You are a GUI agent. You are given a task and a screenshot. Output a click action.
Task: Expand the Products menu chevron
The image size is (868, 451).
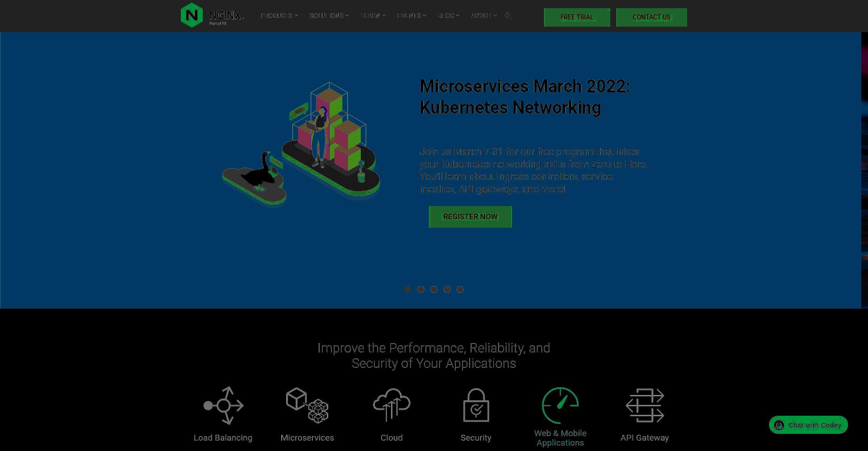click(x=297, y=16)
